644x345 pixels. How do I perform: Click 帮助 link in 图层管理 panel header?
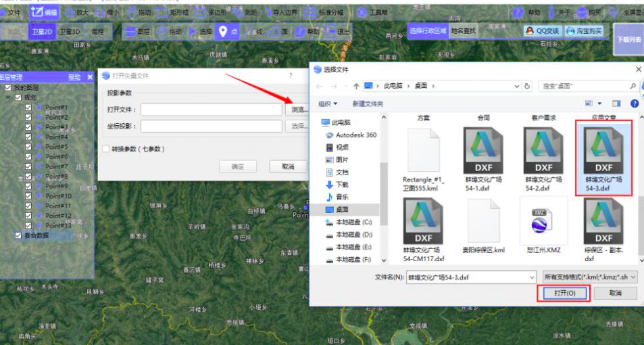click(x=74, y=77)
